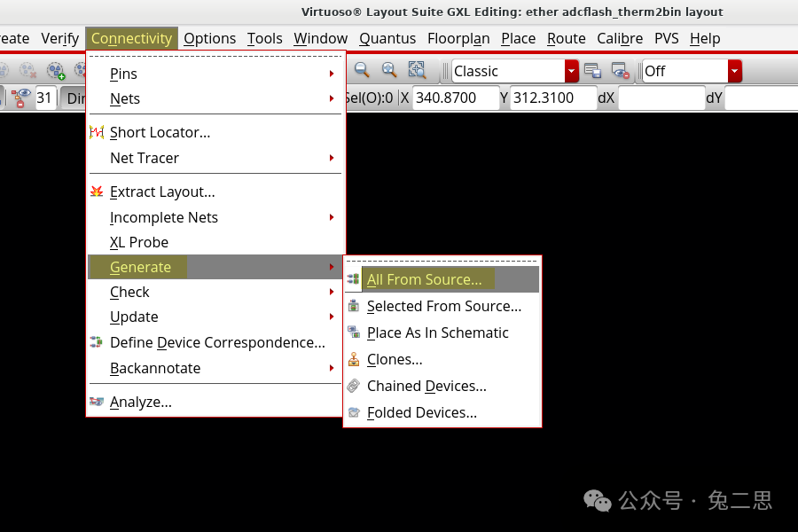Click the Analyze icon in the Connectivity menu
This screenshot has height=532, width=798.
coord(96,402)
